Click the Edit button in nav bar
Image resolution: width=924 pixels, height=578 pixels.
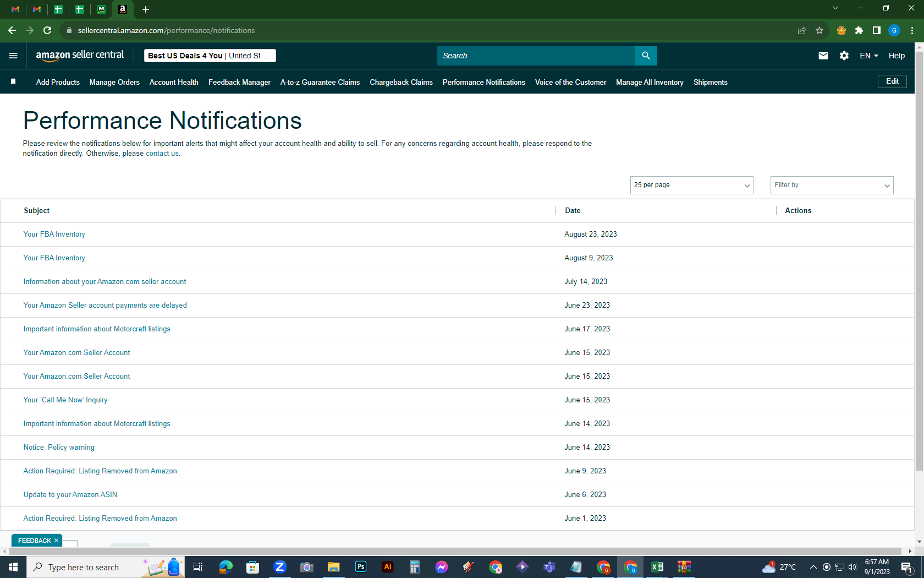(892, 81)
